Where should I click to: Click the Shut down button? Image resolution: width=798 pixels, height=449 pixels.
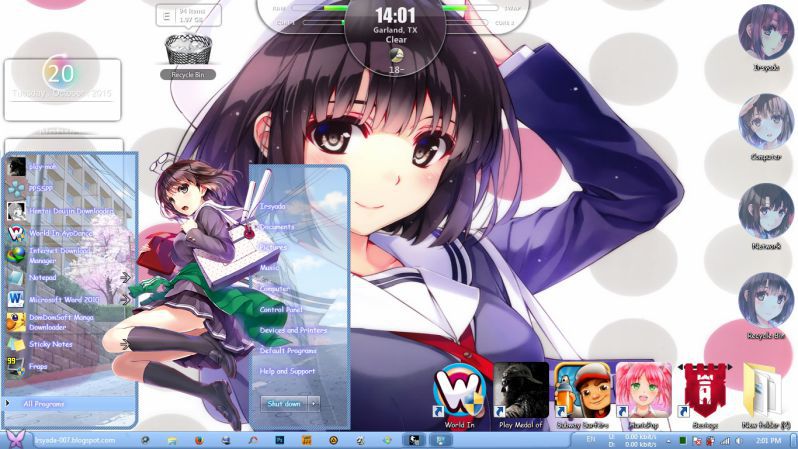pos(284,404)
